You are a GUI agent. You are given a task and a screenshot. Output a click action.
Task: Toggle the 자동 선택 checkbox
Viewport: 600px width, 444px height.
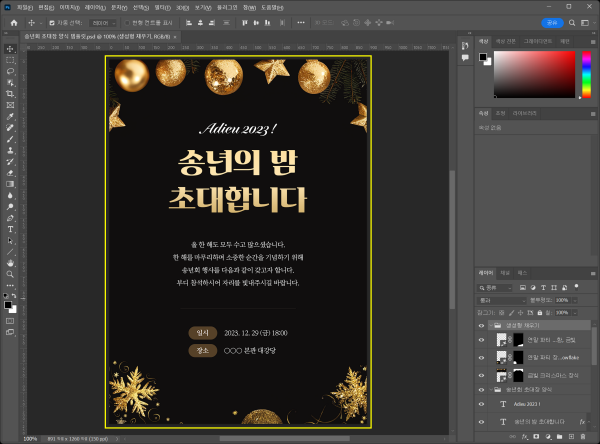(50, 22)
